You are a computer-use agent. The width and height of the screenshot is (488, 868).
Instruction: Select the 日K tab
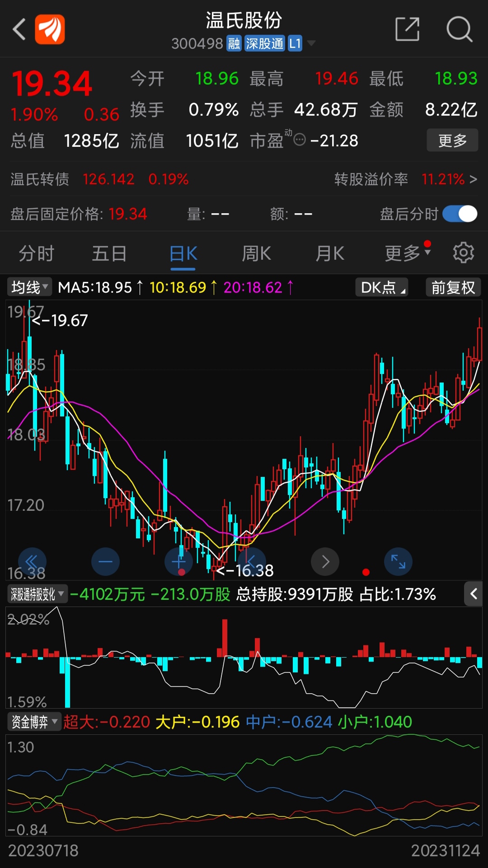pyautogui.click(x=183, y=253)
